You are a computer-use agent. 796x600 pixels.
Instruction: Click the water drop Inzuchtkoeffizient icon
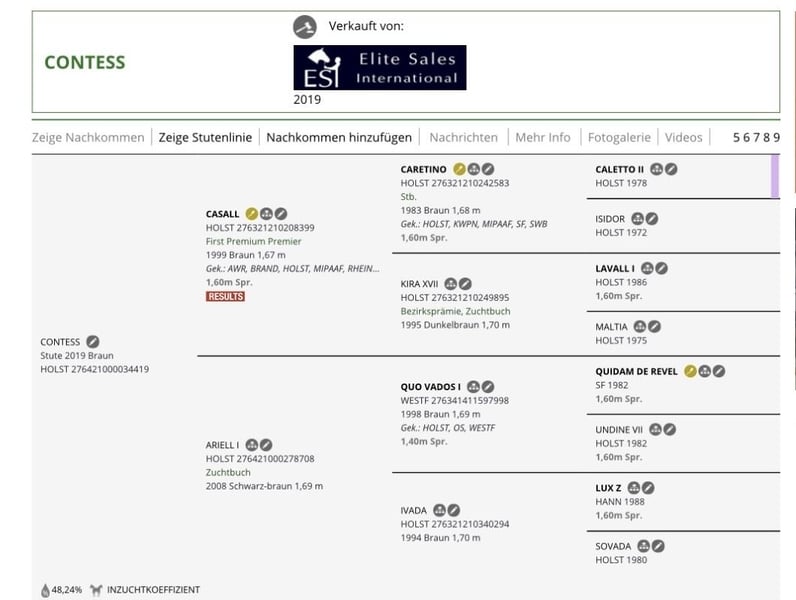pos(45,590)
